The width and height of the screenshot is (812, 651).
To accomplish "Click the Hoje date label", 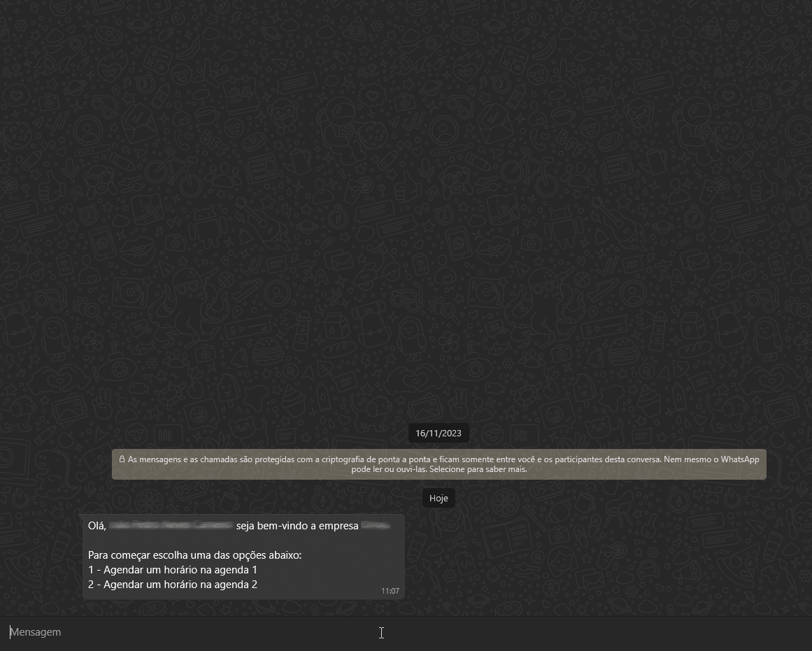I will point(439,499).
